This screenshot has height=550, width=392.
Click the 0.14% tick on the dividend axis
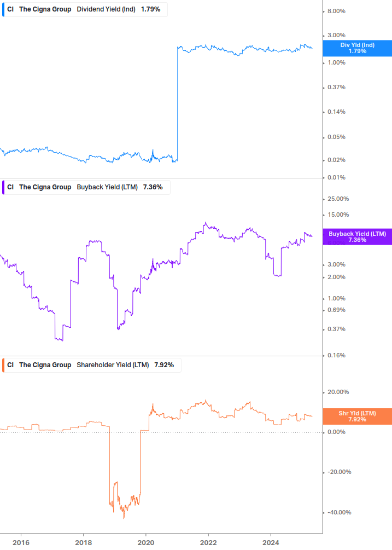336,112
